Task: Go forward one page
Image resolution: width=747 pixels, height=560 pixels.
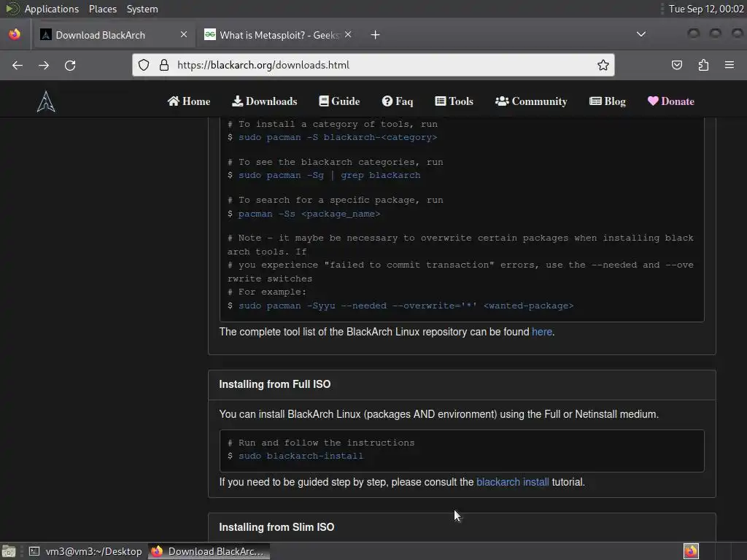Action: click(44, 65)
